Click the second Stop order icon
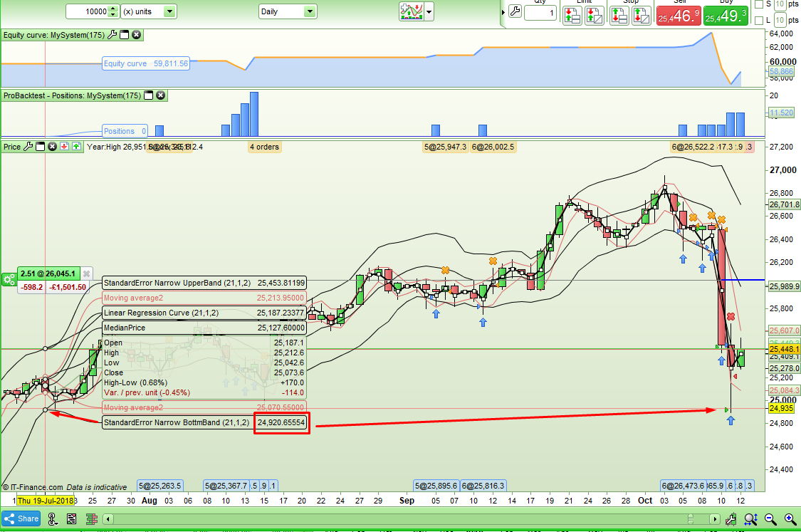 [641, 16]
